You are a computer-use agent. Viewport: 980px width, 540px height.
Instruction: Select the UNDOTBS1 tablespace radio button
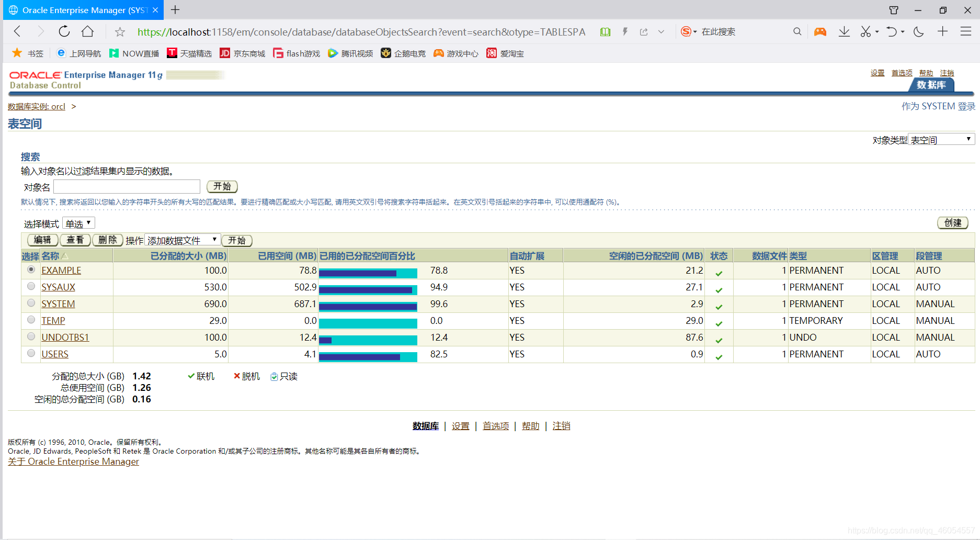(x=31, y=336)
